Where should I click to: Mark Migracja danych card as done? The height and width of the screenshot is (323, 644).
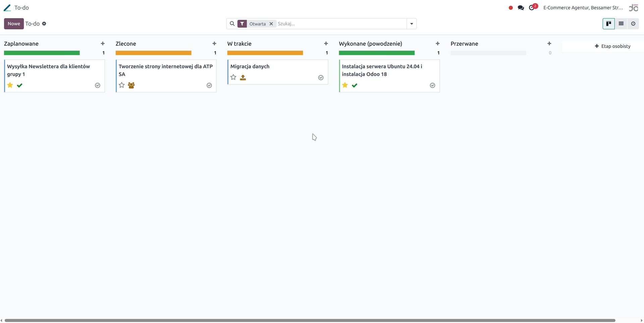[x=321, y=78]
